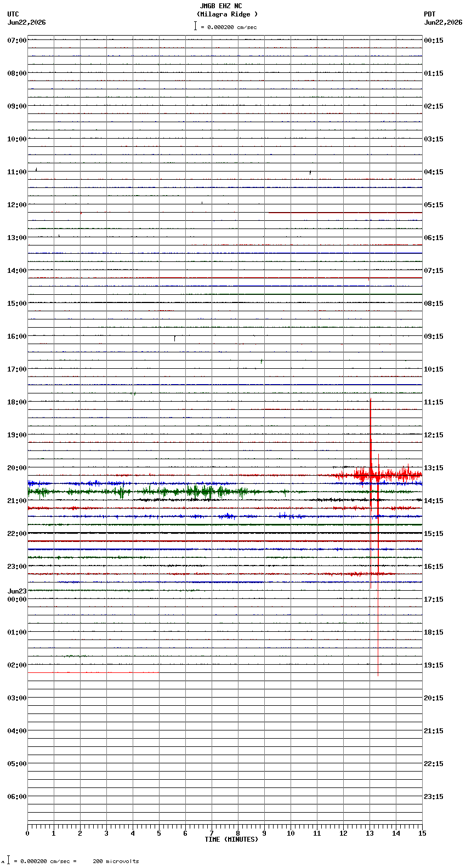Click the 0 minute tick label
The image size is (466, 868).
tap(27, 833)
